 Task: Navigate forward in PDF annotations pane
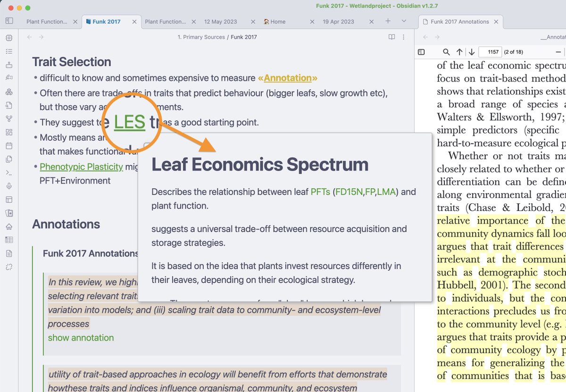point(437,37)
